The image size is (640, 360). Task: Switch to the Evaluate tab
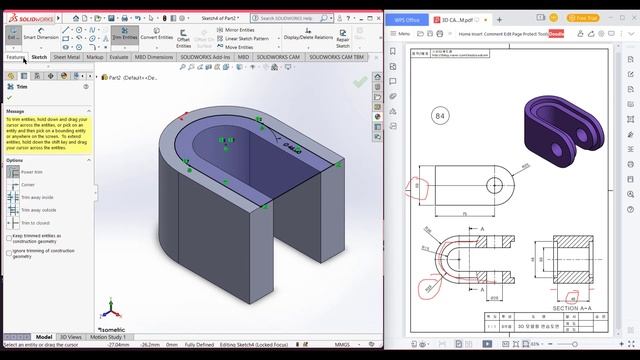point(119,57)
